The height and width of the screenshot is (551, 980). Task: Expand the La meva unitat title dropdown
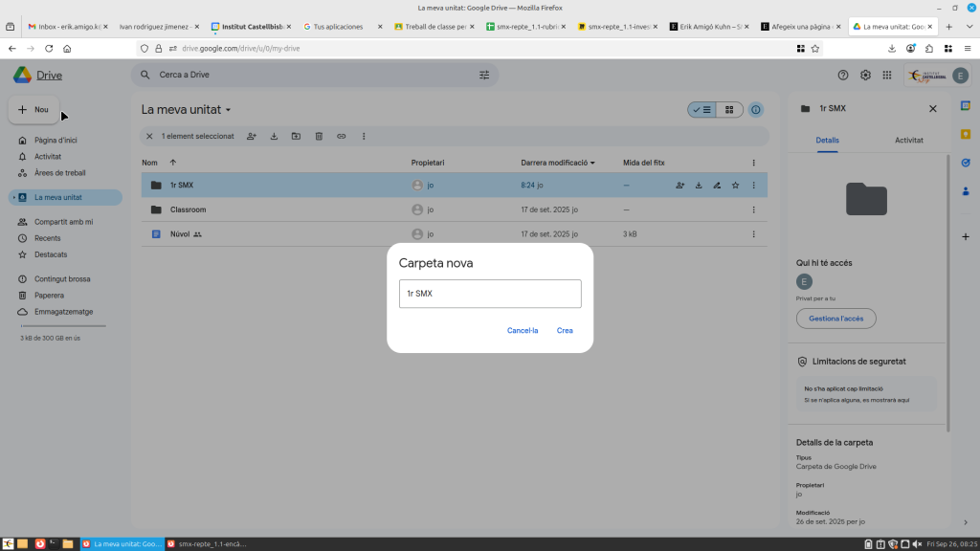(x=228, y=110)
